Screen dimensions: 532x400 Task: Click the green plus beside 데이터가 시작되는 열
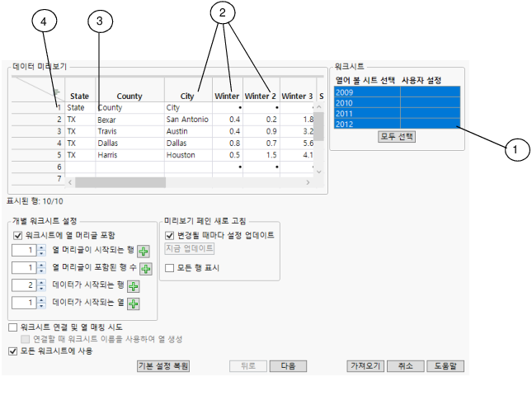(x=134, y=304)
